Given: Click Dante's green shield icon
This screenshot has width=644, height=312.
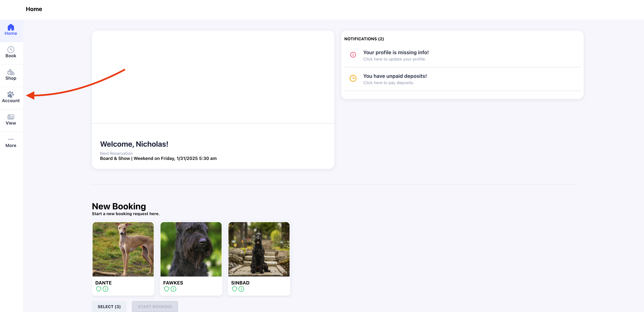Looking at the screenshot, I should tap(99, 289).
